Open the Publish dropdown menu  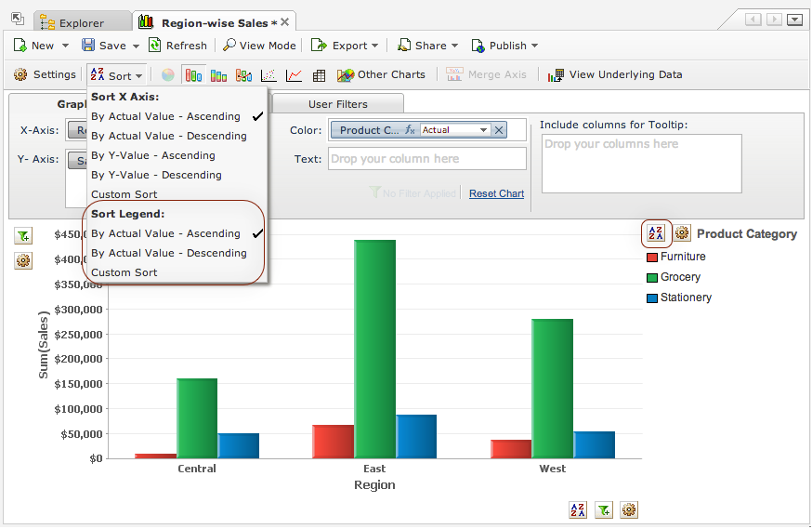point(504,46)
